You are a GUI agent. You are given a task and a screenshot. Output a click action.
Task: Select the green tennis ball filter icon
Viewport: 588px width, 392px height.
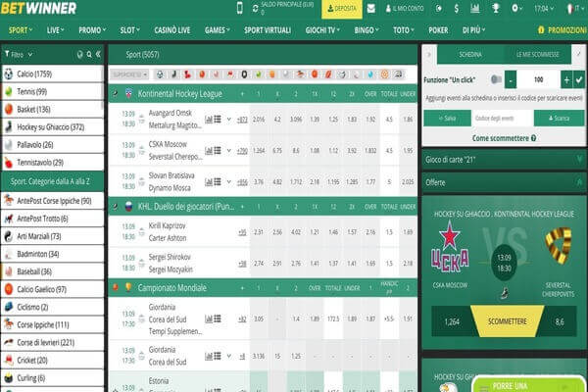tap(258, 74)
